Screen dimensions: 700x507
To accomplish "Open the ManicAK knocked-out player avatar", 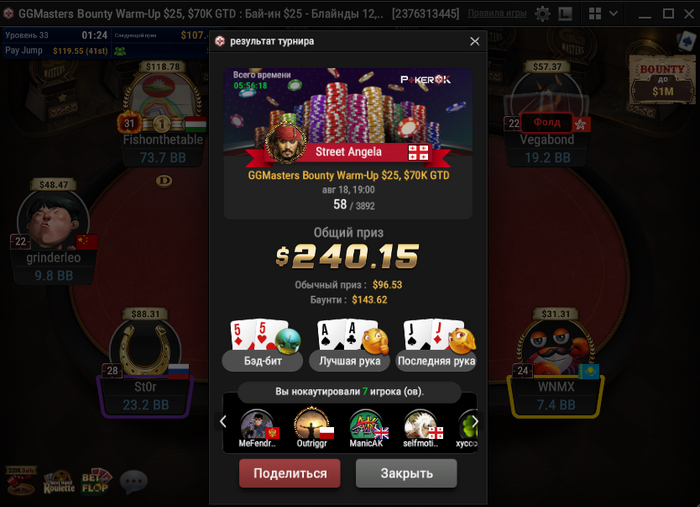I will pyautogui.click(x=366, y=425).
